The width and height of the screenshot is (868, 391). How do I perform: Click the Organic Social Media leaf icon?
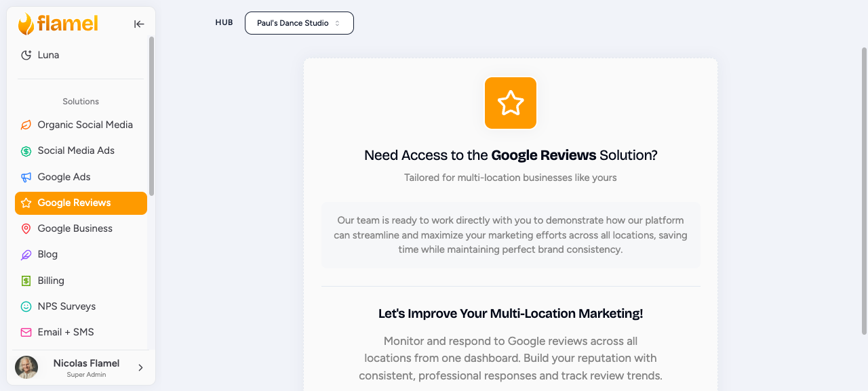tap(26, 125)
